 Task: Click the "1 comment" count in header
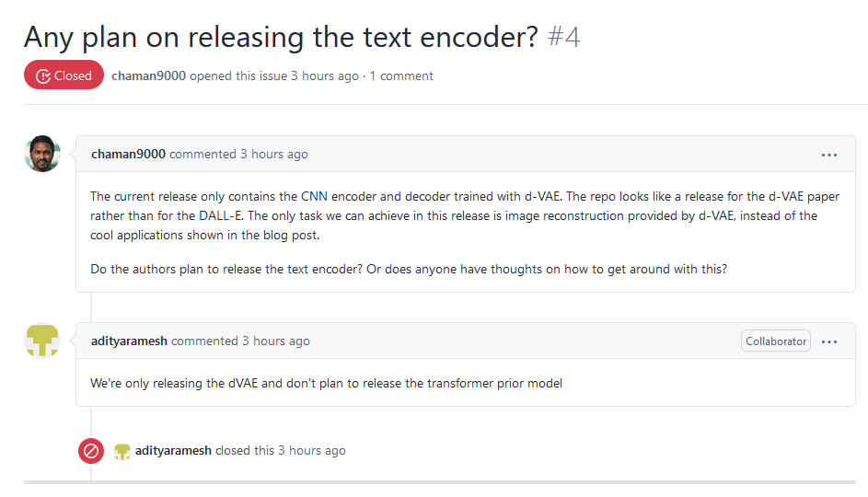click(401, 75)
